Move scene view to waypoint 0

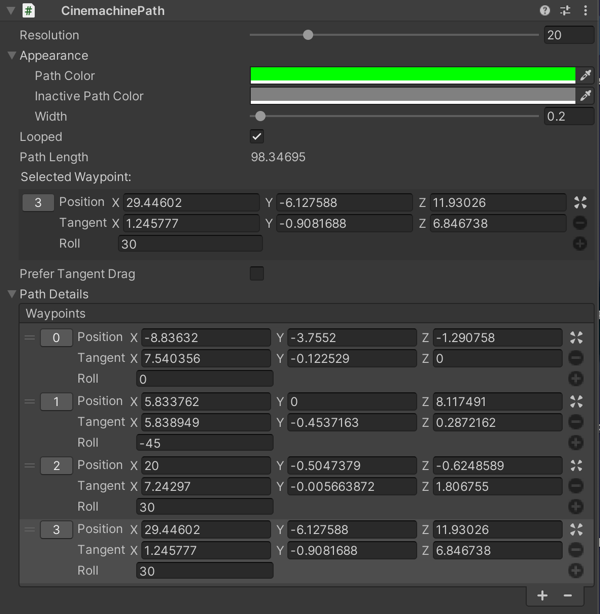click(x=576, y=338)
